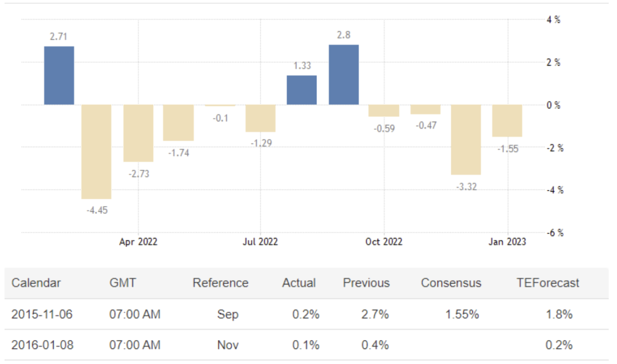Select the TEForecast column header
This screenshot has width=617, height=364.
(548, 283)
